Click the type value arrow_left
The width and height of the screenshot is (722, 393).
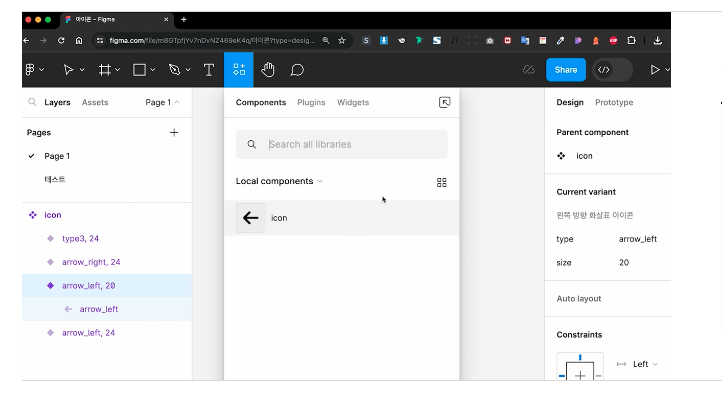(x=638, y=239)
